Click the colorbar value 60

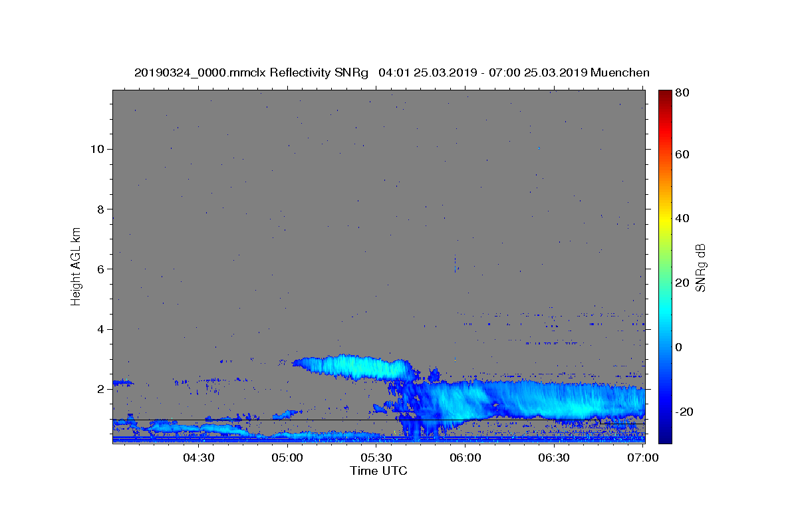[683, 154]
